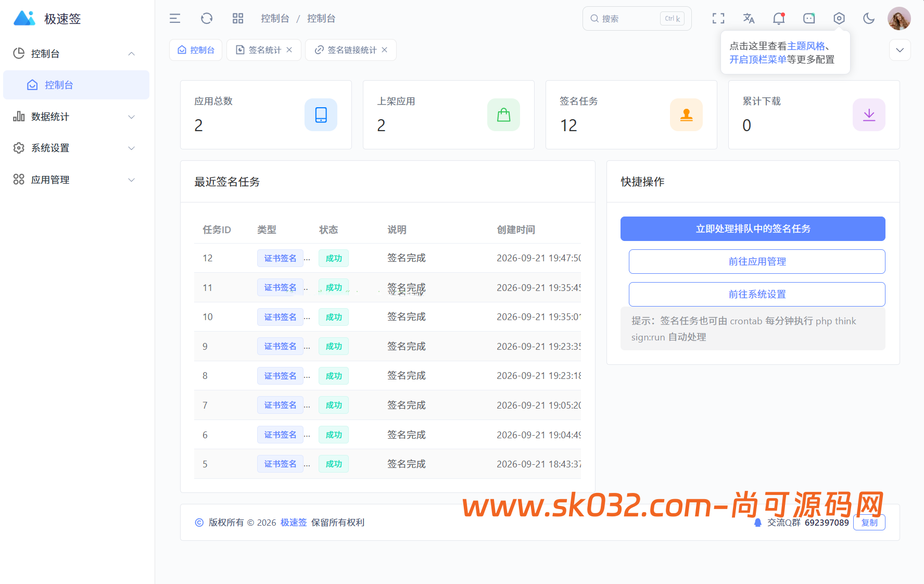Open the tabs dropdown chevron

tap(900, 50)
